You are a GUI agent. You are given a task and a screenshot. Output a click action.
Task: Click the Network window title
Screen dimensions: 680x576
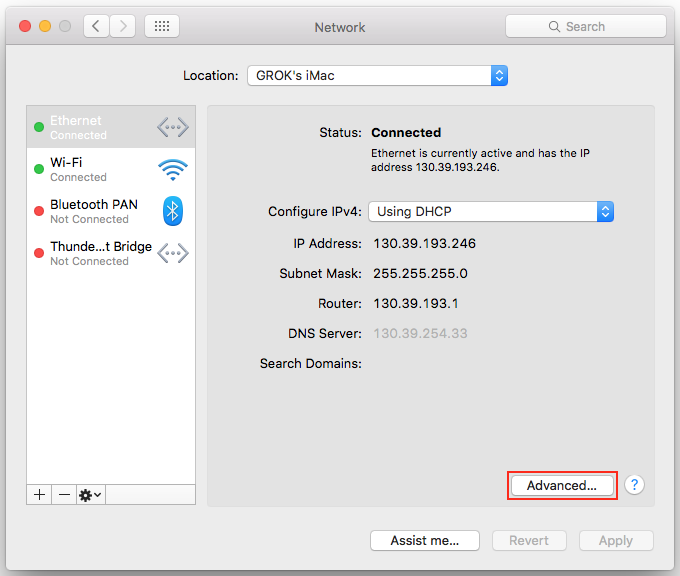340,27
